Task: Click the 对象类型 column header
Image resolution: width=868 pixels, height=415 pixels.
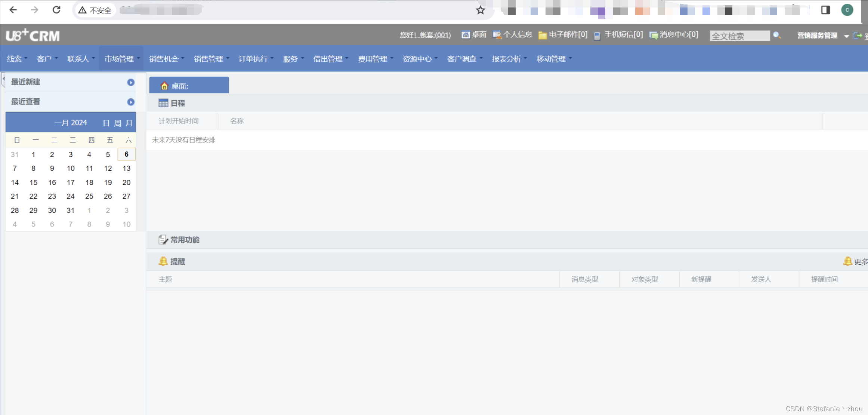Action: 645,279
